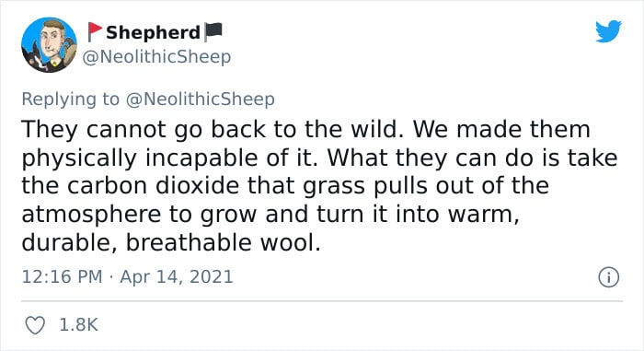Open the tweet info circle icon
Screen dimensions: 644x351
[x=608, y=277]
